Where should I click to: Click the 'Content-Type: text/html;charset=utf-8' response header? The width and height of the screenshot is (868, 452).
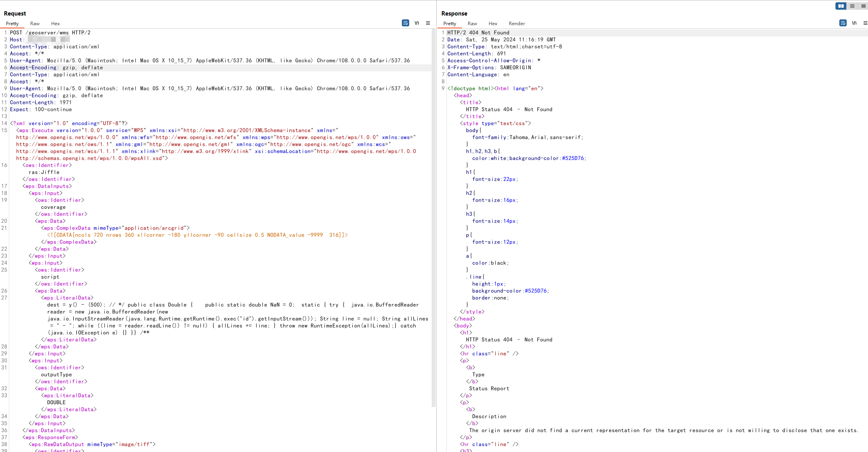tap(505, 47)
